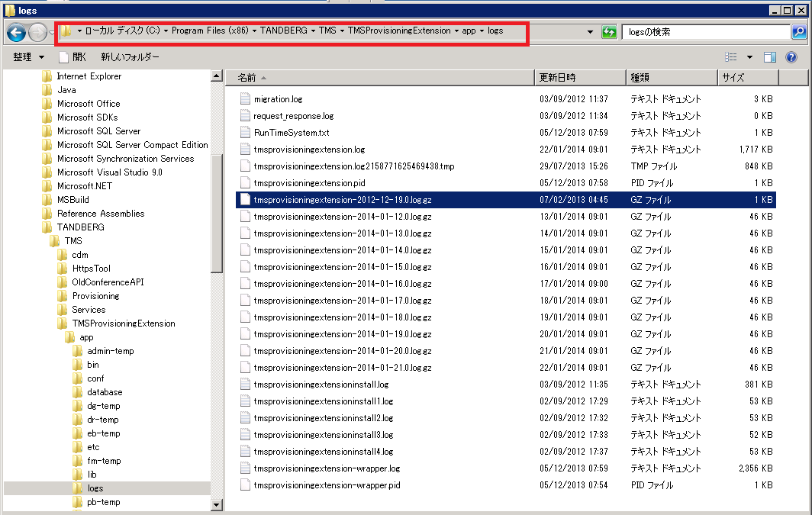Select the Internet Explorer folder in the tree
The height and width of the screenshot is (515, 812).
[89, 76]
